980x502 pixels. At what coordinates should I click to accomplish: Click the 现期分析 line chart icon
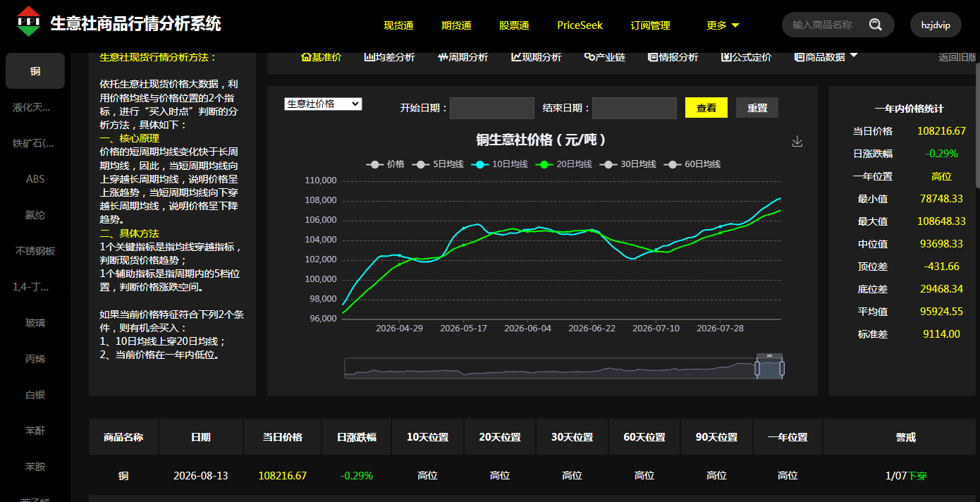coord(516,57)
